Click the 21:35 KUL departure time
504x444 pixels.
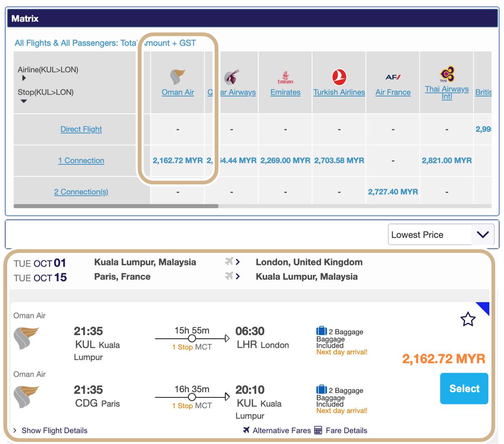88,331
